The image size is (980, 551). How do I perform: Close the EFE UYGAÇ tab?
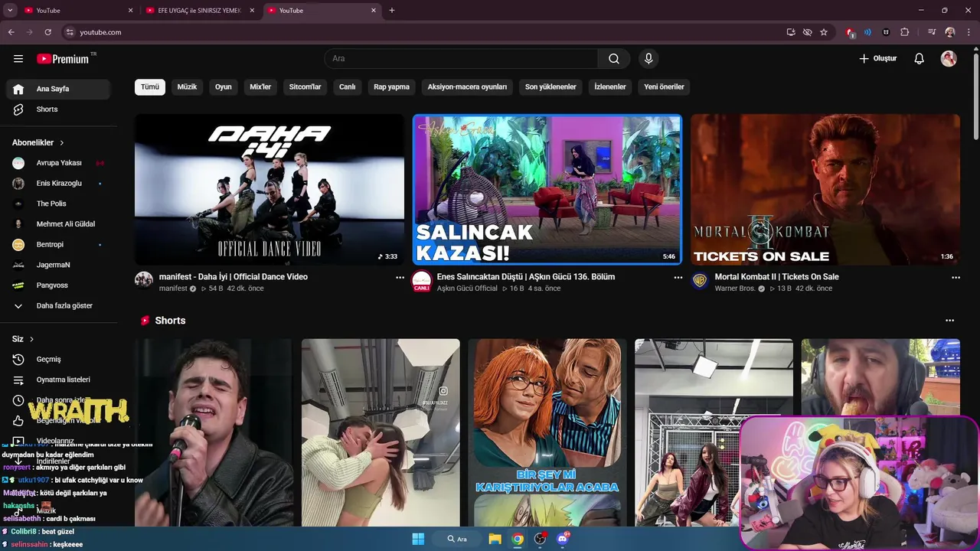click(252, 10)
